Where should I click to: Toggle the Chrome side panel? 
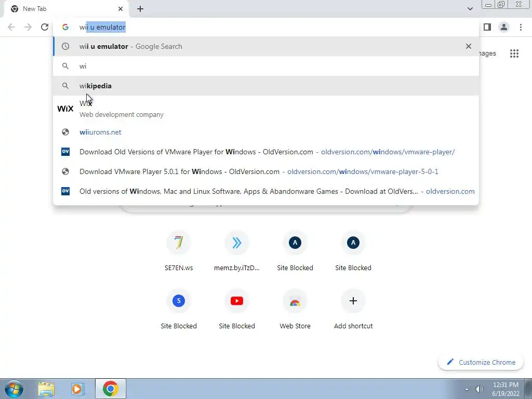click(x=487, y=27)
